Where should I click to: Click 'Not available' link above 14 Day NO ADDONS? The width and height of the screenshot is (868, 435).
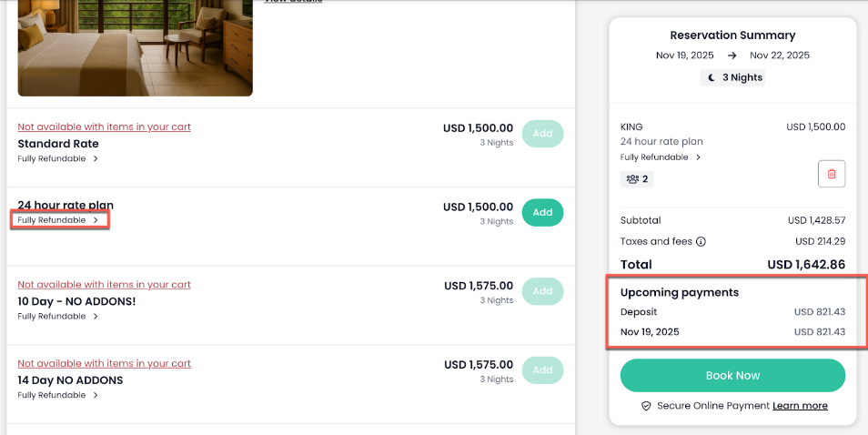(104, 364)
